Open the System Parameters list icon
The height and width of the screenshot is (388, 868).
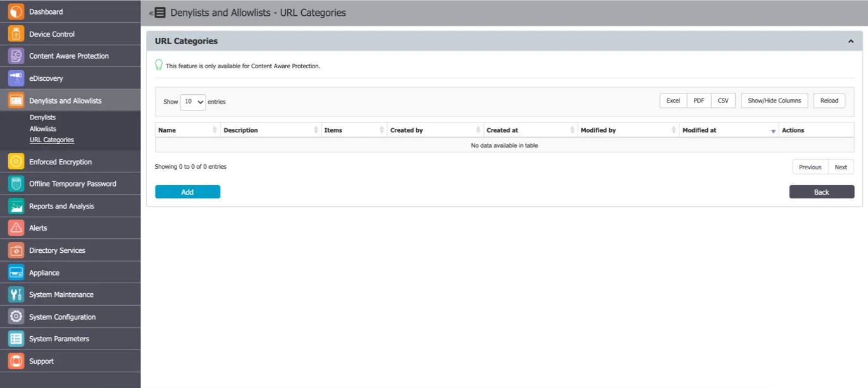pyautogui.click(x=16, y=339)
